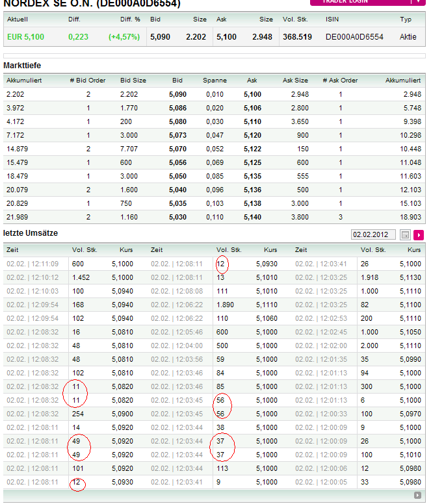
Task: Select the volume figure 368.519
Action: click(297, 37)
